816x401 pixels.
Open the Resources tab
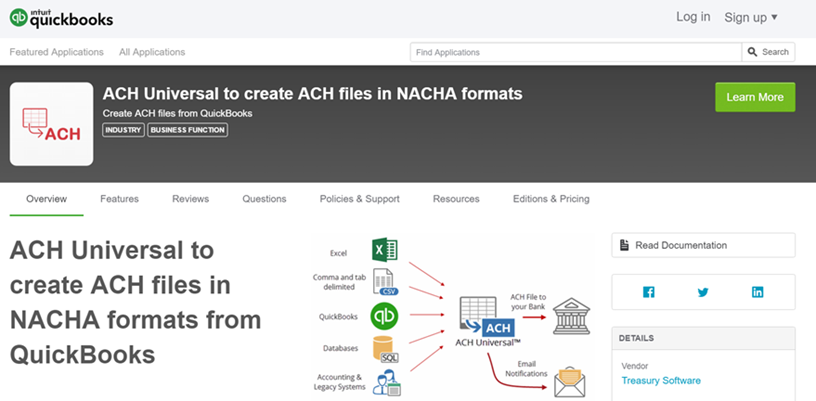(456, 199)
